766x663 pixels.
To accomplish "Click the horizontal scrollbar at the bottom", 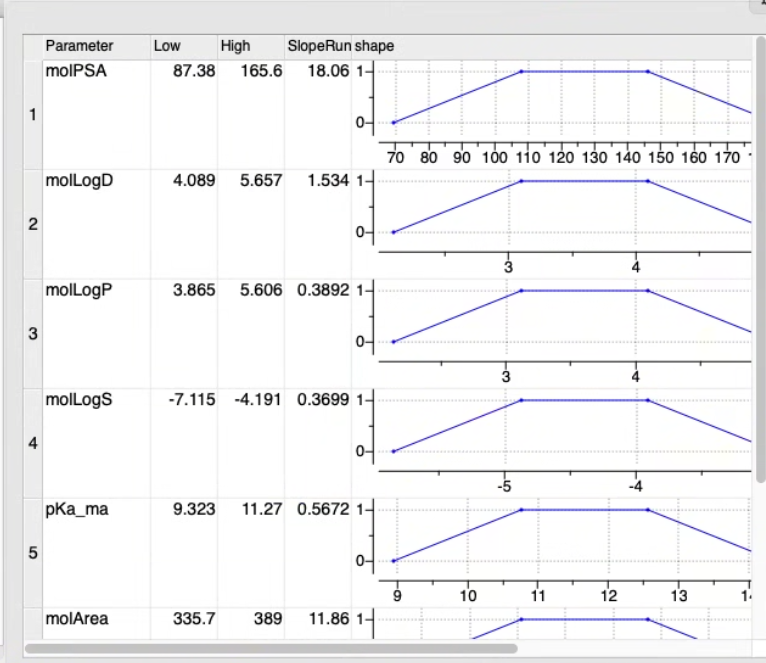I will pos(270,648).
